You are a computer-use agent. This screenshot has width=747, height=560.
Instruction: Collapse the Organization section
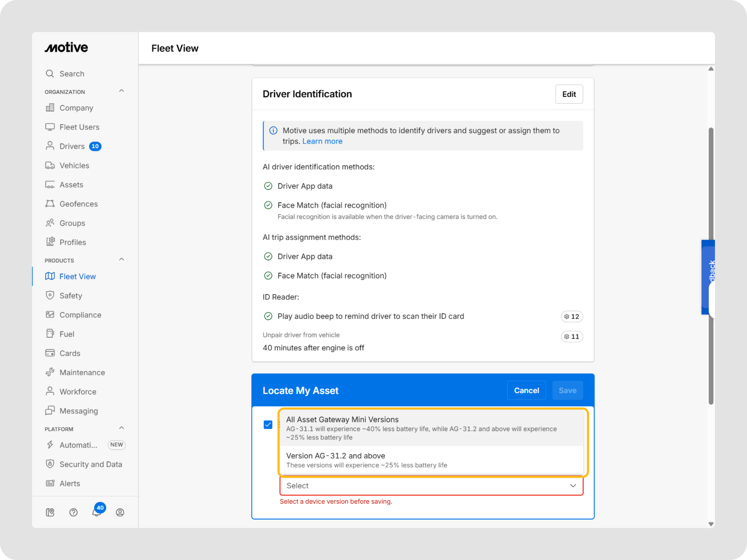121,91
